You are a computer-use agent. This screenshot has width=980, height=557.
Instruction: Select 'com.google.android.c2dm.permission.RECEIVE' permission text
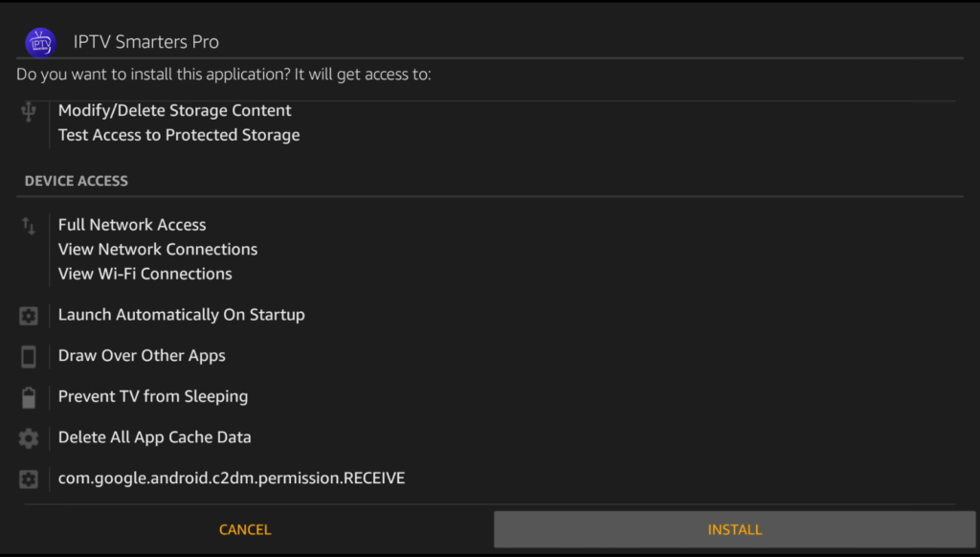[232, 478]
